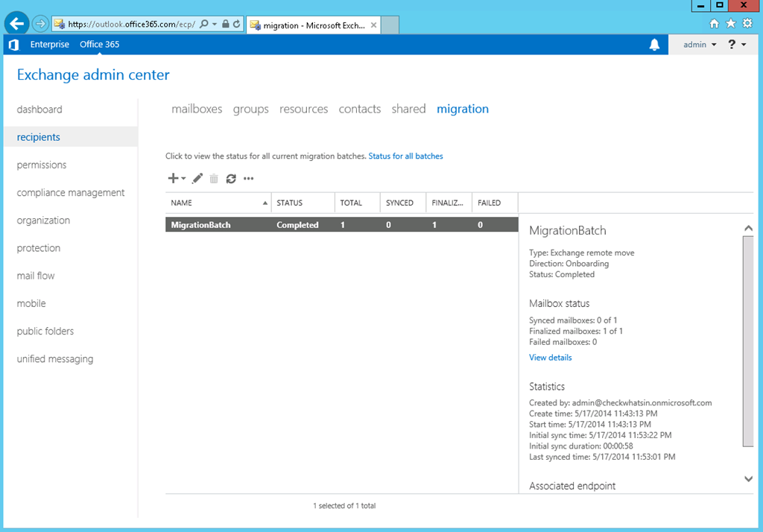763x532 pixels.
Task: Open mail flow section
Action: (36, 276)
